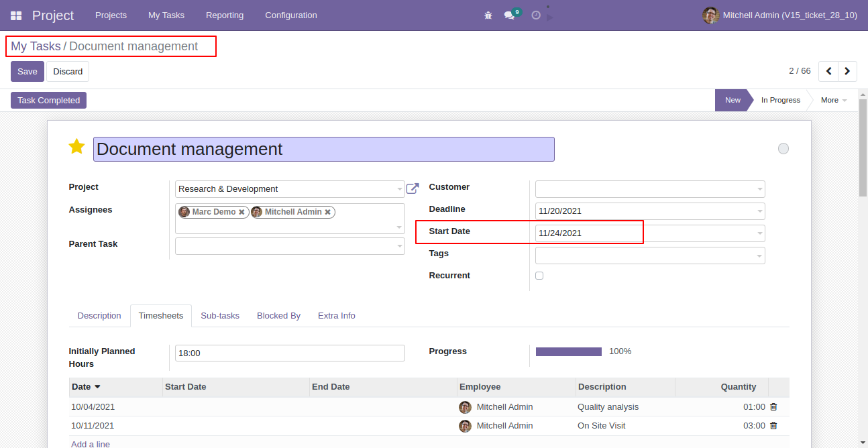868x448 pixels.
Task: Click Mitchell Admin avatar in top bar
Action: click(x=710, y=15)
